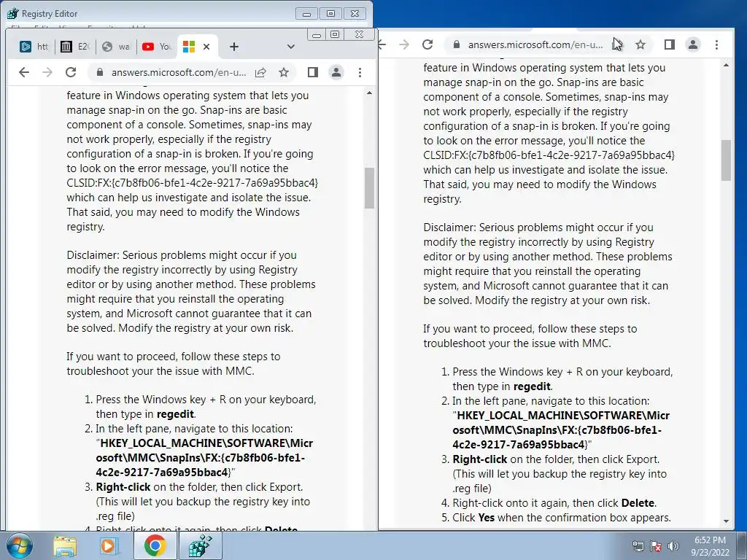Screen dimensions: 747x560
Task: Click the volume speaker tray icon
Action: [x=673, y=546]
